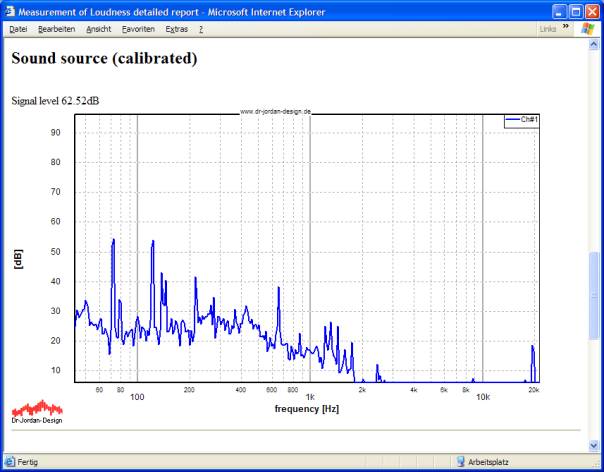Screen dimensions: 604x472
Task: Close the Internet Explorer window
Action: (592, 10)
